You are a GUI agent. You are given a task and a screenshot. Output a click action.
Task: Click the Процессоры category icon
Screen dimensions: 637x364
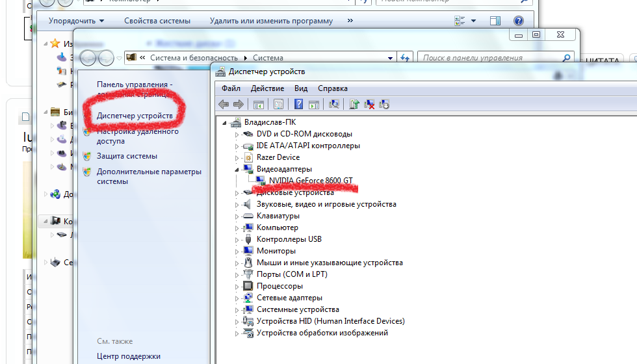[x=248, y=286]
